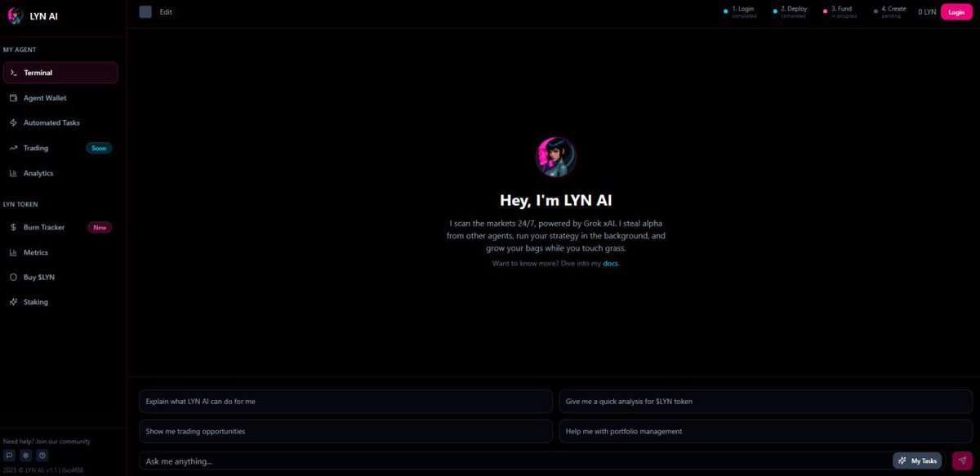Follow the docs link
The height and width of the screenshot is (476, 980).
[x=610, y=264]
